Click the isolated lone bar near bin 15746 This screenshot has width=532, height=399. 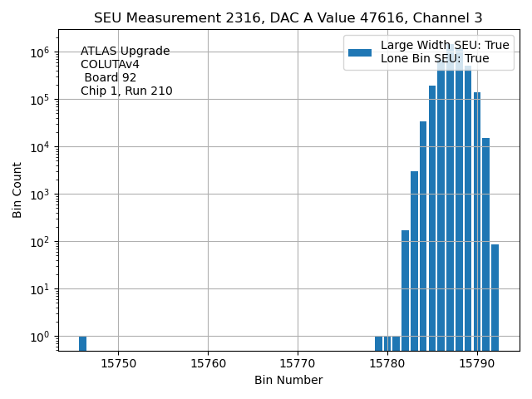[82, 343]
